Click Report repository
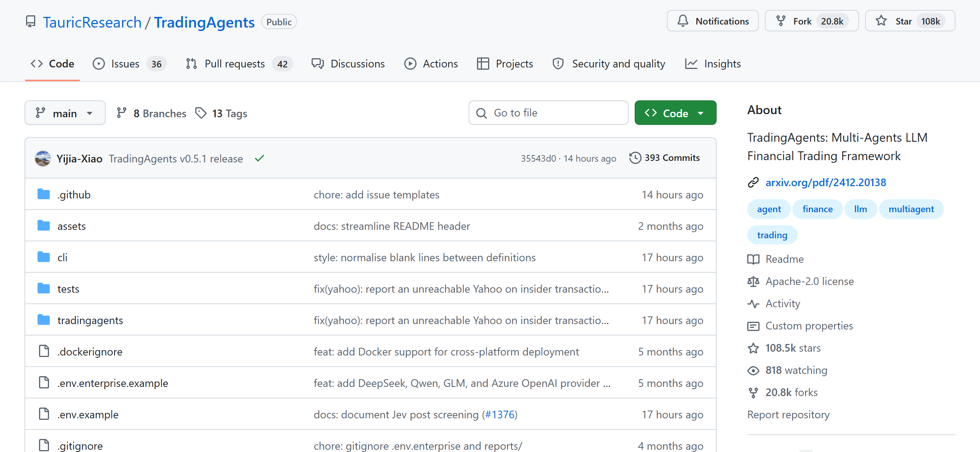 tap(788, 415)
